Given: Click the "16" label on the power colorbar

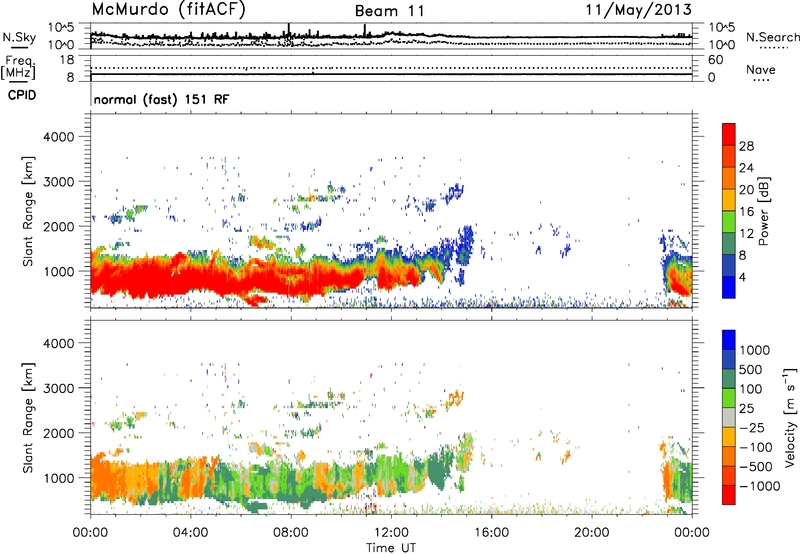Looking at the screenshot, I should point(746,212).
